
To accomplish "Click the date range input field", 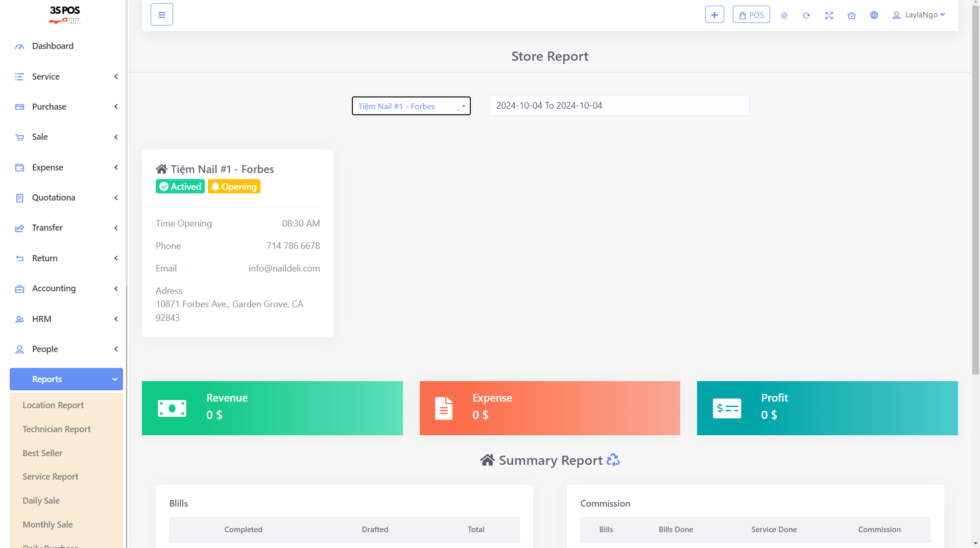I will pyautogui.click(x=619, y=106).
